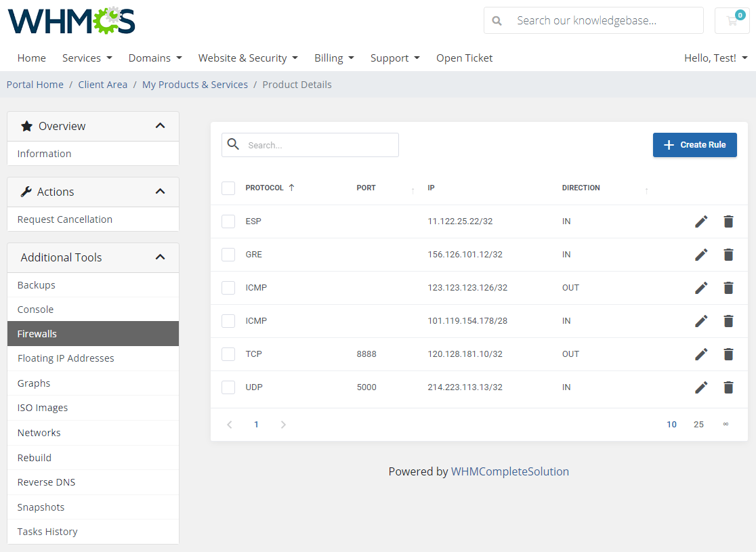This screenshot has height=552, width=756.
Task: Edit the ESP firewall rule
Action: click(x=701, y=221)
